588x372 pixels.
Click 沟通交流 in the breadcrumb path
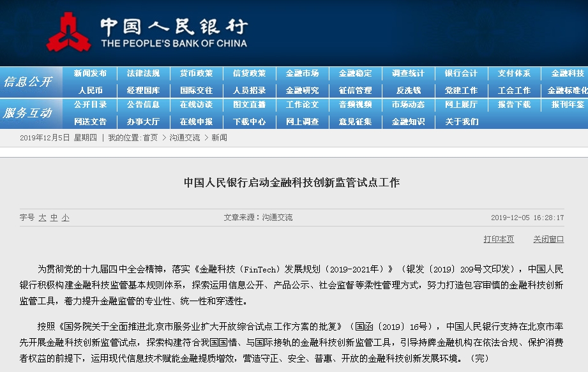click(x=185, y=138)
